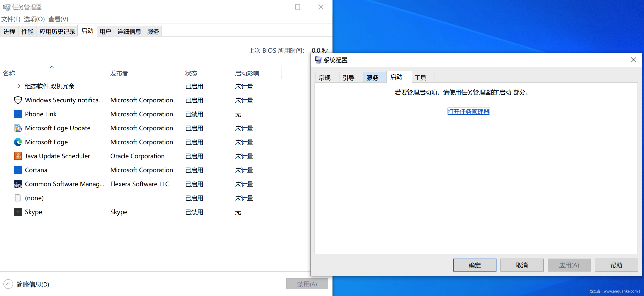The image size is (644, 296).
Task: Select the 组态软件.双机冗余 startup row
Action: tap(49, 86)
